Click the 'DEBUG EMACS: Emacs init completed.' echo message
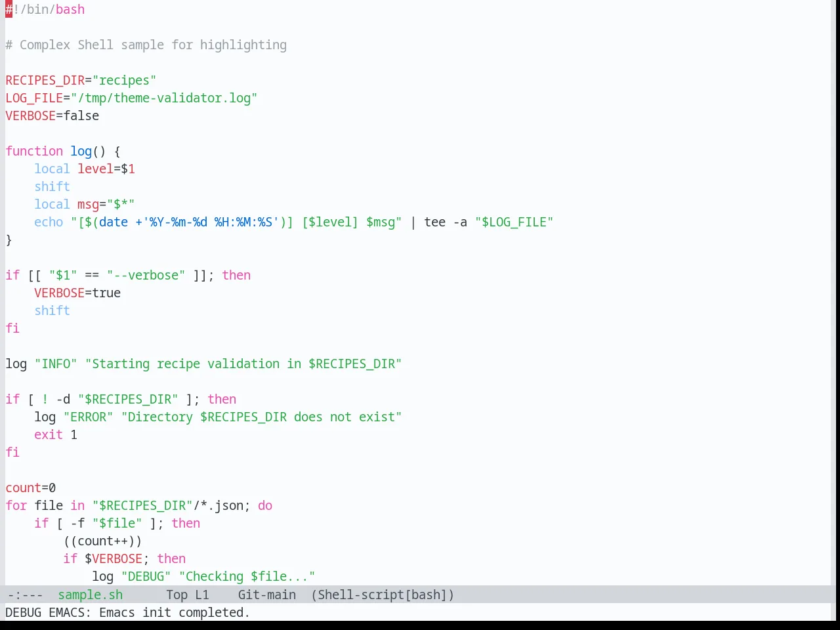 (127, 612)
